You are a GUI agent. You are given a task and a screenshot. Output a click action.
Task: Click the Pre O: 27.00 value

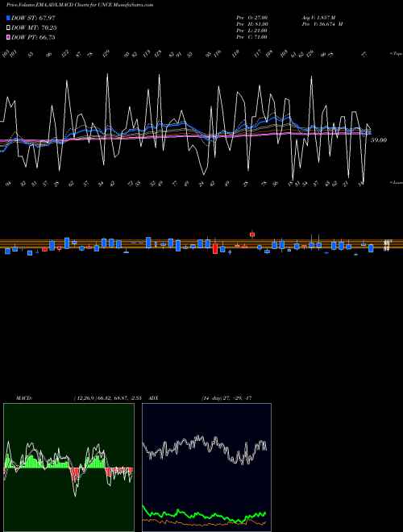[252, 17]
